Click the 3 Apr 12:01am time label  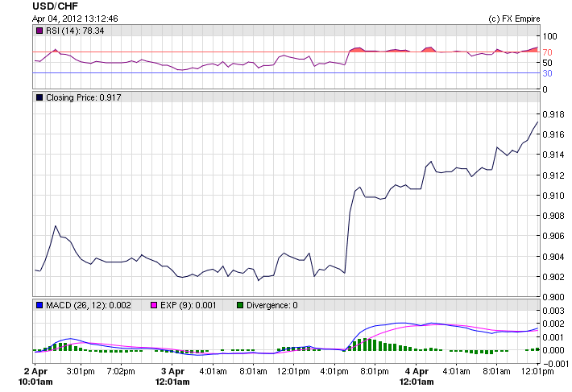[172, 377]
